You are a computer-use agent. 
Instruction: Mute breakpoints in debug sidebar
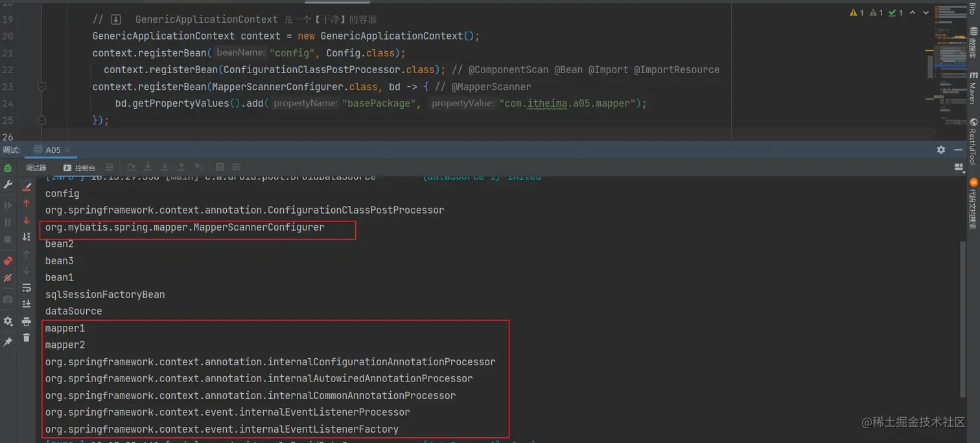(8, 278)
